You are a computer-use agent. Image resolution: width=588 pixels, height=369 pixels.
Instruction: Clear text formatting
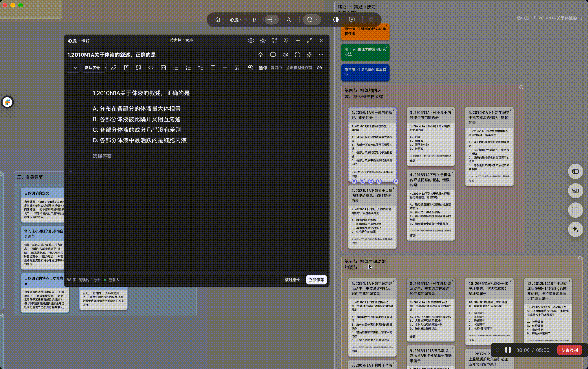tap(237, 68)
